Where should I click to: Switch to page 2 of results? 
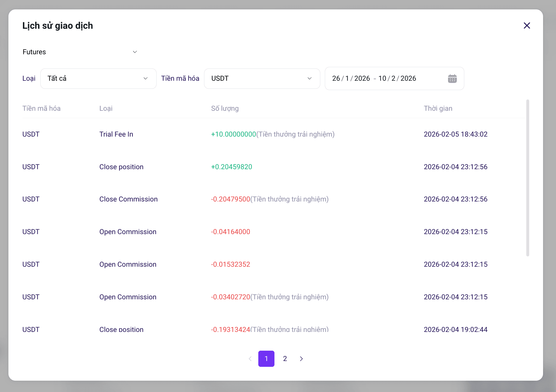click(285, 359)
